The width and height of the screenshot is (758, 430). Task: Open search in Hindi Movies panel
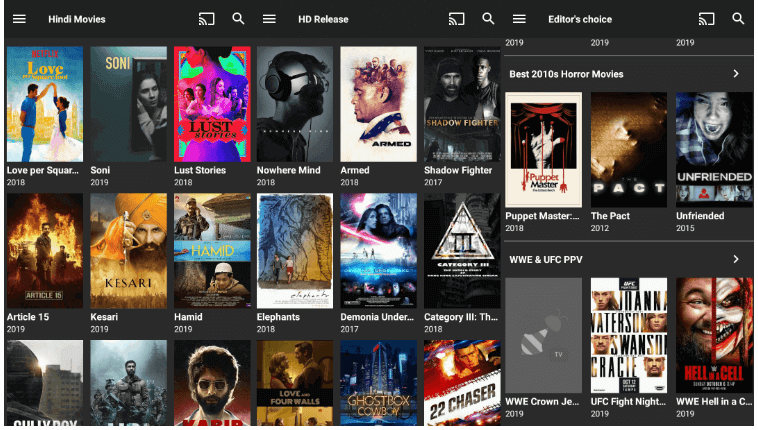pyautogui.click(x=238, y=19)
